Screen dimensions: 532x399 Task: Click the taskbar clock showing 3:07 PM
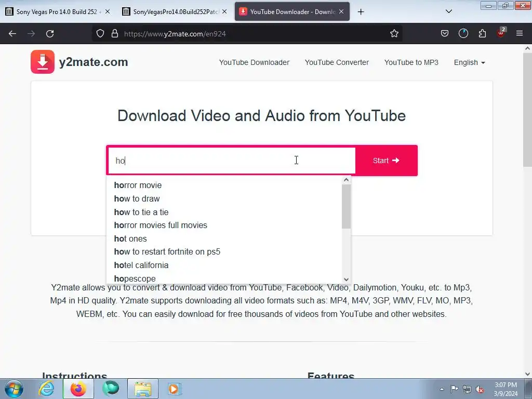(506, 389)
